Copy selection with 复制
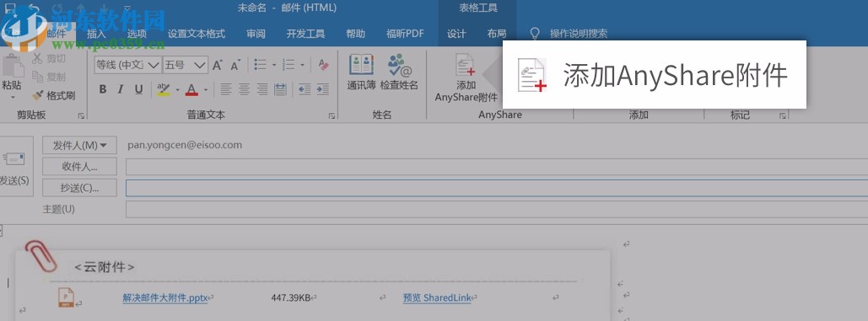 (x=49, y=77)
